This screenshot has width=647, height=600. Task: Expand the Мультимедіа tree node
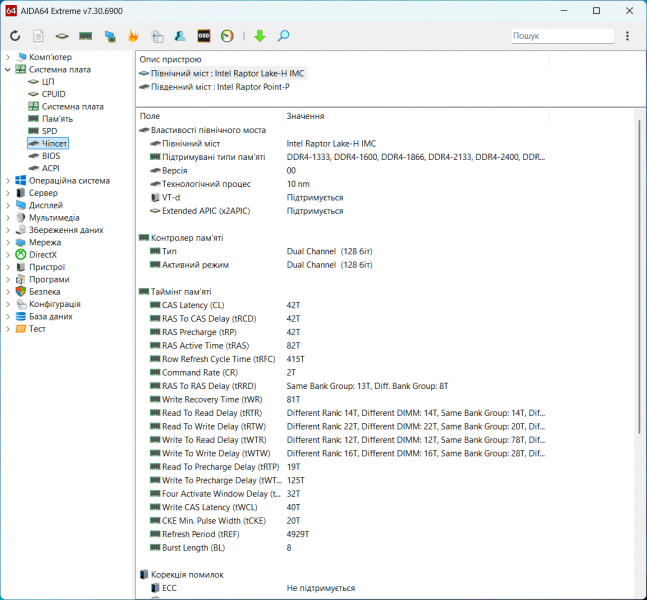point(8,217)
